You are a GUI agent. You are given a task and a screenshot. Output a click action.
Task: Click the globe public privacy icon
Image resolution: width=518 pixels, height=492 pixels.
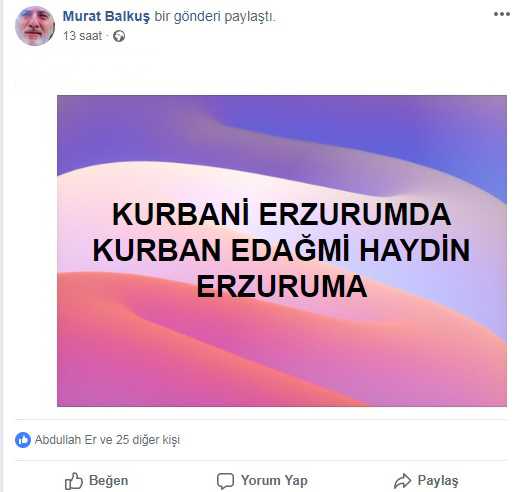[x=119, y=36]
